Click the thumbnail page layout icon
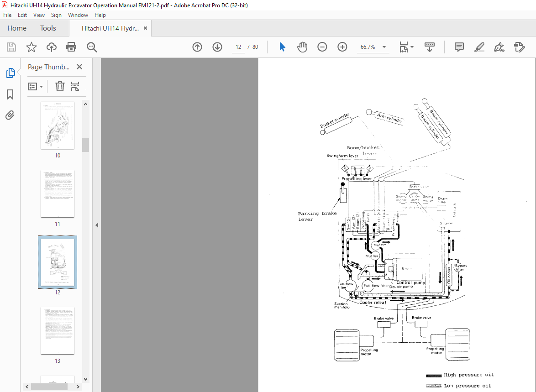Image resolution: width=536 pixels, height=392 pixels. click(x=75, y=86)
